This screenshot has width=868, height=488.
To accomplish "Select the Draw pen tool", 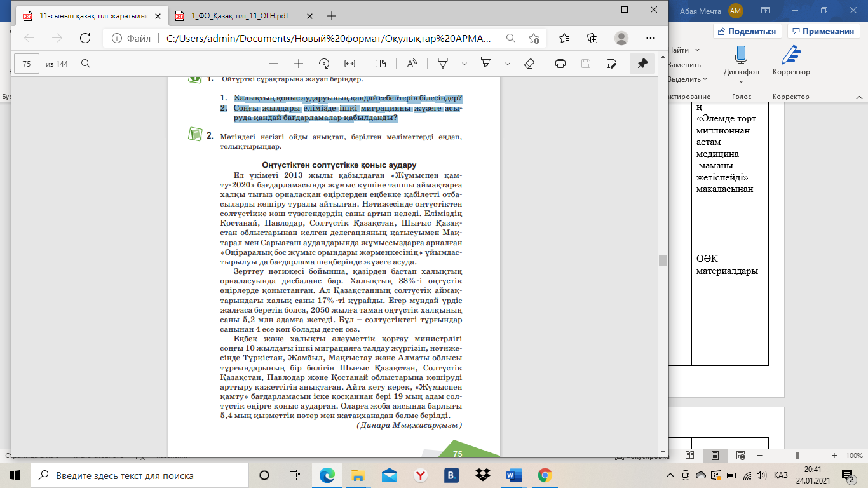I will pos(444,64).
